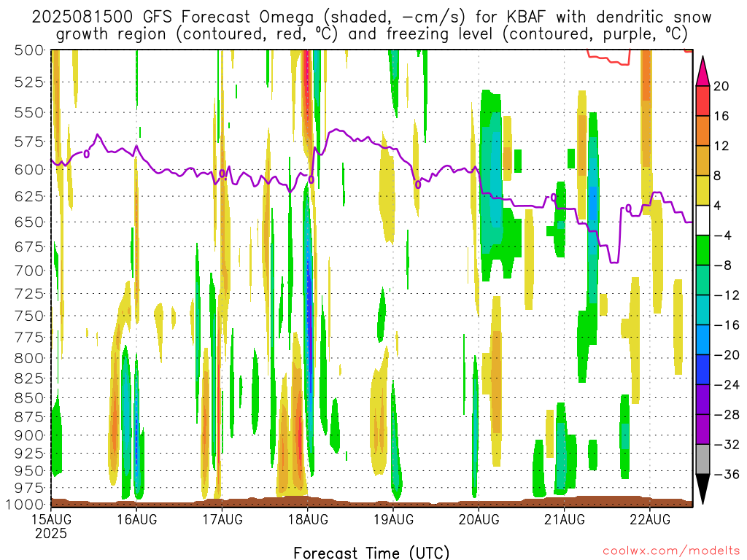Click the color bar value label -36
The image size is (747, 560).
[727, 474]
